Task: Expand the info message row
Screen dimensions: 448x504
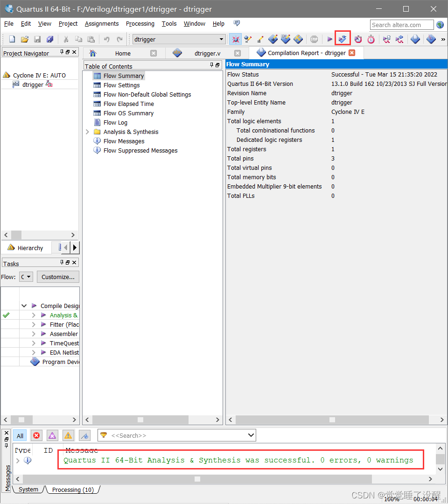Action: pos(18,460)
